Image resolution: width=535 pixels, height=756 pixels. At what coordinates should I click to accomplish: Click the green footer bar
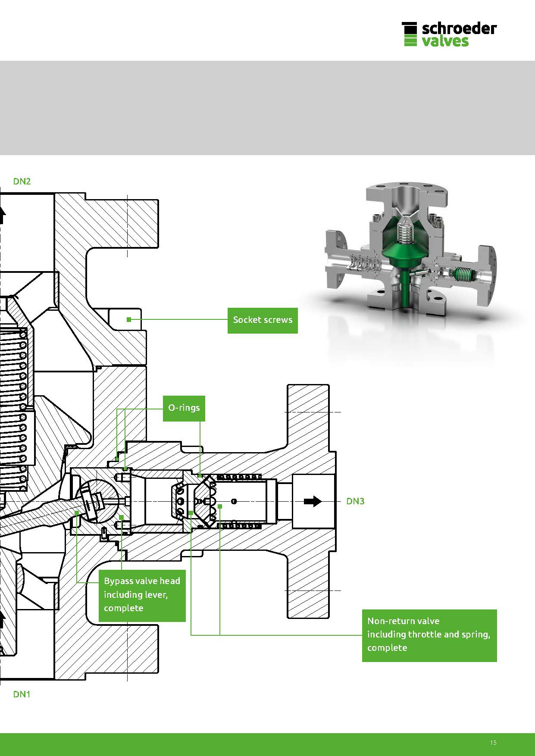point(267,744)
